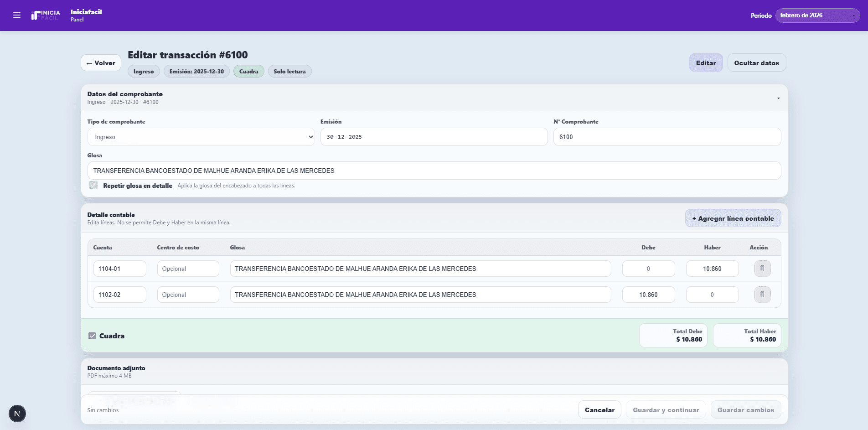The image size is (868, 430).
Task: Delete the 1104-01 account line
Action: 762,269
